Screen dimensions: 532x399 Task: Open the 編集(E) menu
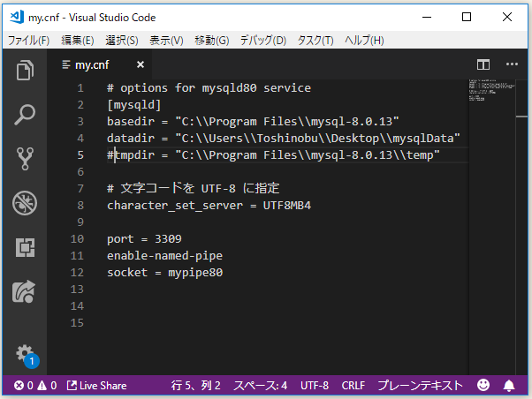[78, 41]
